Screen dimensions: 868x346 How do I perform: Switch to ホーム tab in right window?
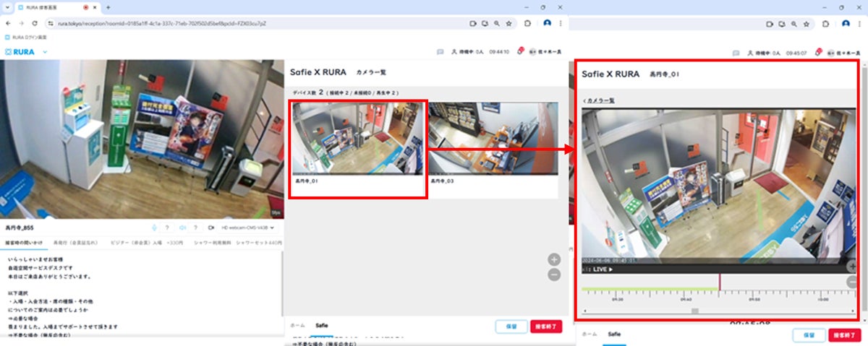590,334
